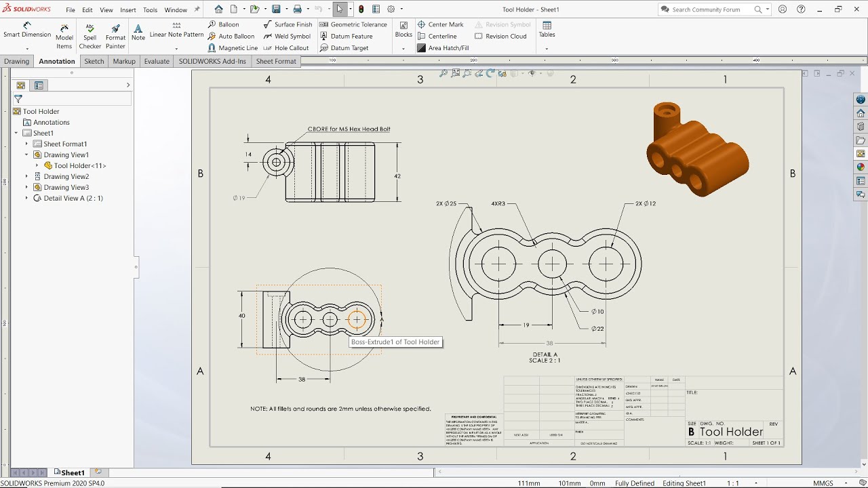Screen dimensions: 868x488
Task: Select Linear Note Pattern tool
Action: click(176, 30)
